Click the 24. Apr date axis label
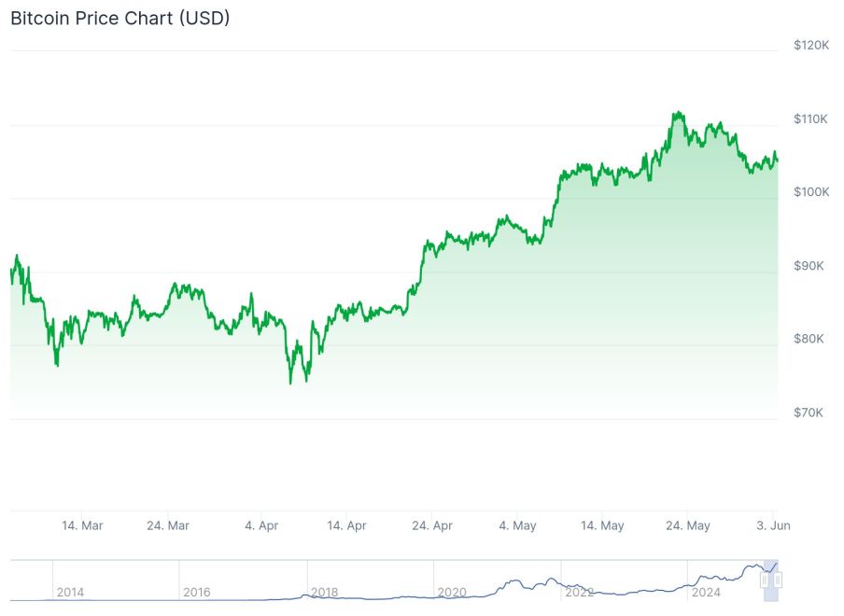This screenshot has width=844, height=616. 433,525
